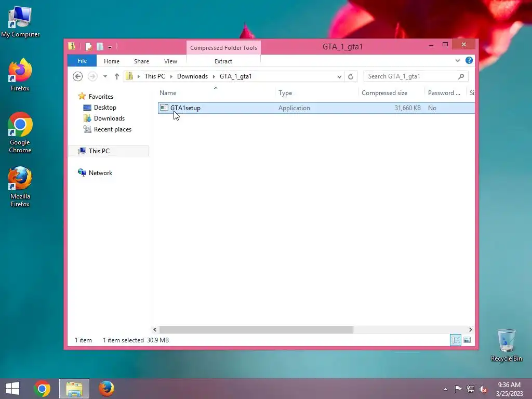
Task: Open Desktop in navigation pane
Action: click(105, 108)
